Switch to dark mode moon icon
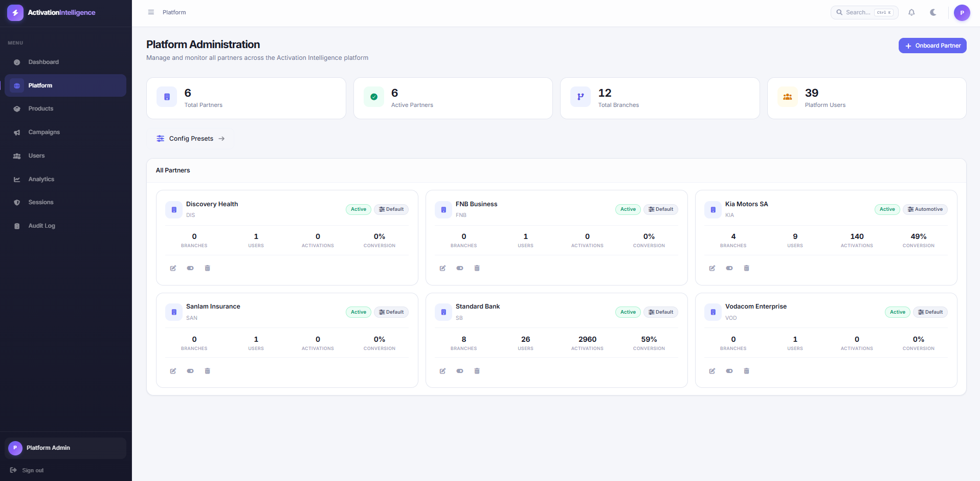 coord(933,12)
